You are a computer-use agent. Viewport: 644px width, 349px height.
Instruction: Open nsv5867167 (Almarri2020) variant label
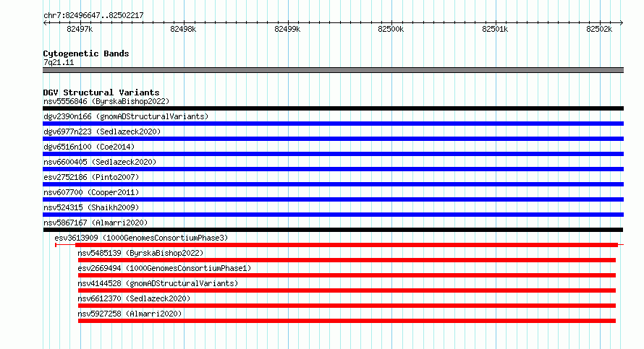click(x=96, y=223)
